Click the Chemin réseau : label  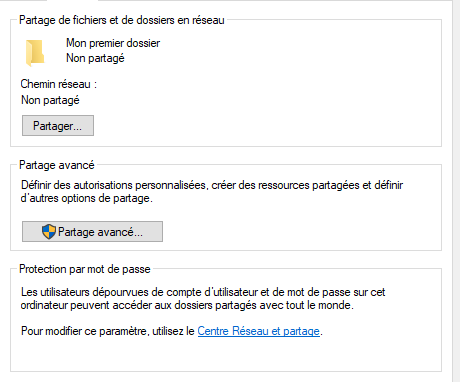[59, 84]
